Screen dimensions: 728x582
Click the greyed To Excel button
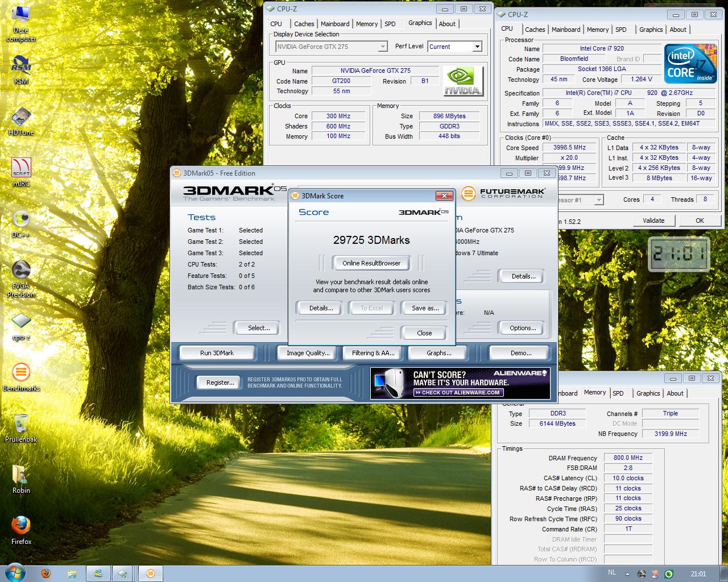point(372,308)
